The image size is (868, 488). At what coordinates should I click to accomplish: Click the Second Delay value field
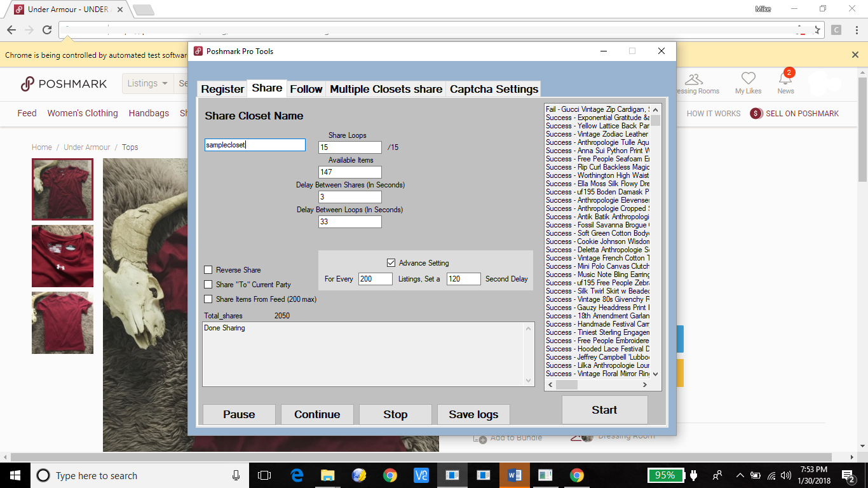(464, 279)
